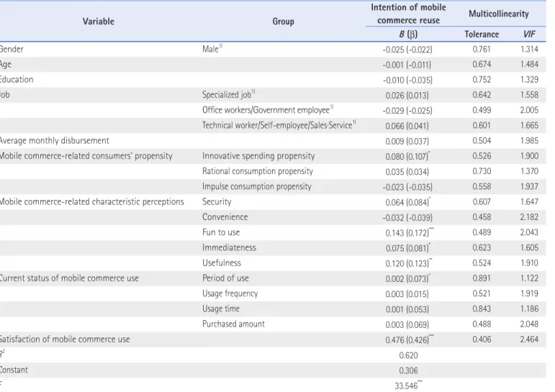
Task: Select the value '-0.025 (-0.022)'
Action: [x=407, y=50]
